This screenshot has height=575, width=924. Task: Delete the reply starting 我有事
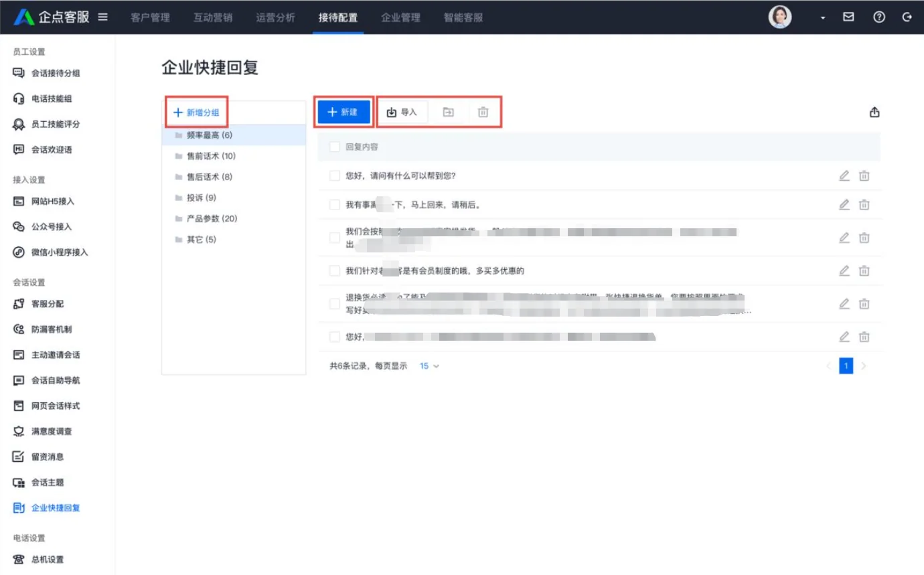(x=864, y=205)
